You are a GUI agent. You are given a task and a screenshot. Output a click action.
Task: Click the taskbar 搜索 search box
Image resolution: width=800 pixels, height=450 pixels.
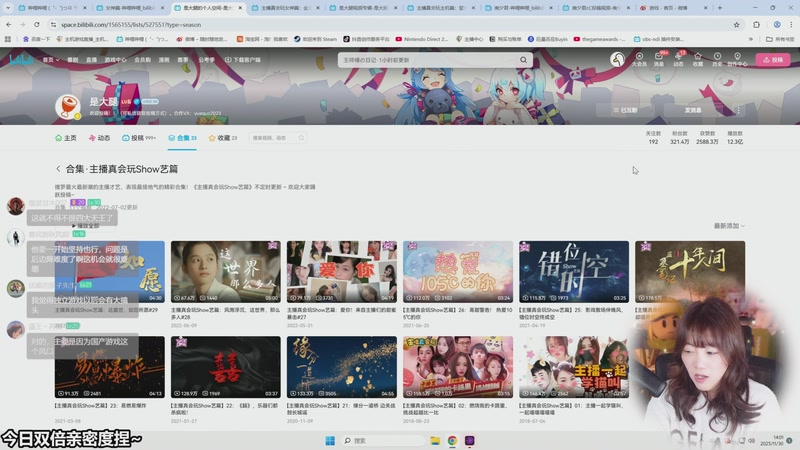(x=383, y=440)
